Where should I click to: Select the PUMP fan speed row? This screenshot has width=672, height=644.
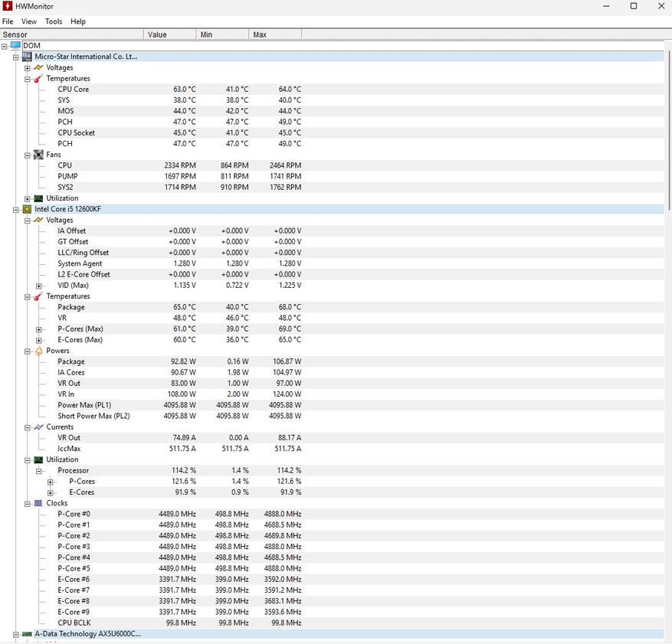(67, 176)
